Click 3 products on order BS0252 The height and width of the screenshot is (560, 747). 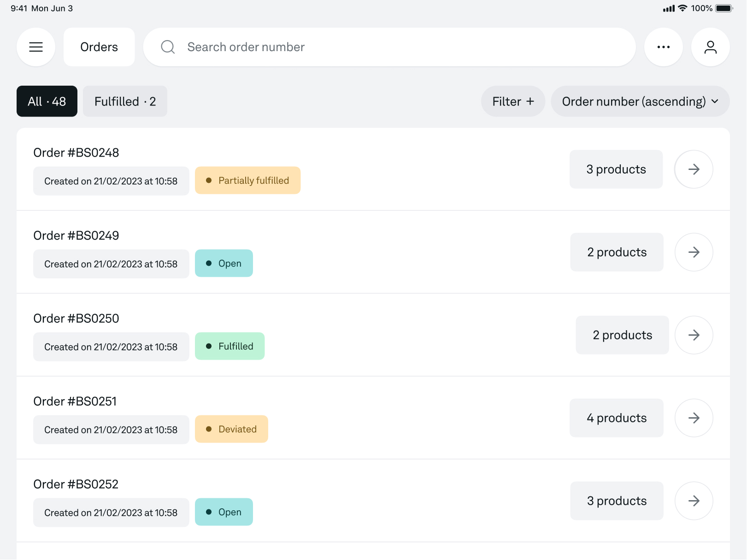pos(617,501)
